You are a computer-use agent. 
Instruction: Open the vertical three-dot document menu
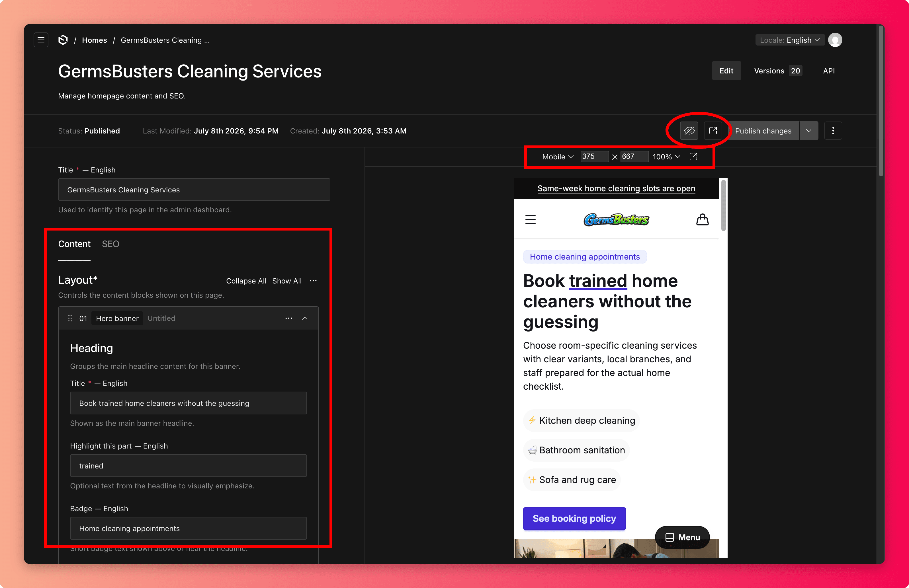click(833, 131)
